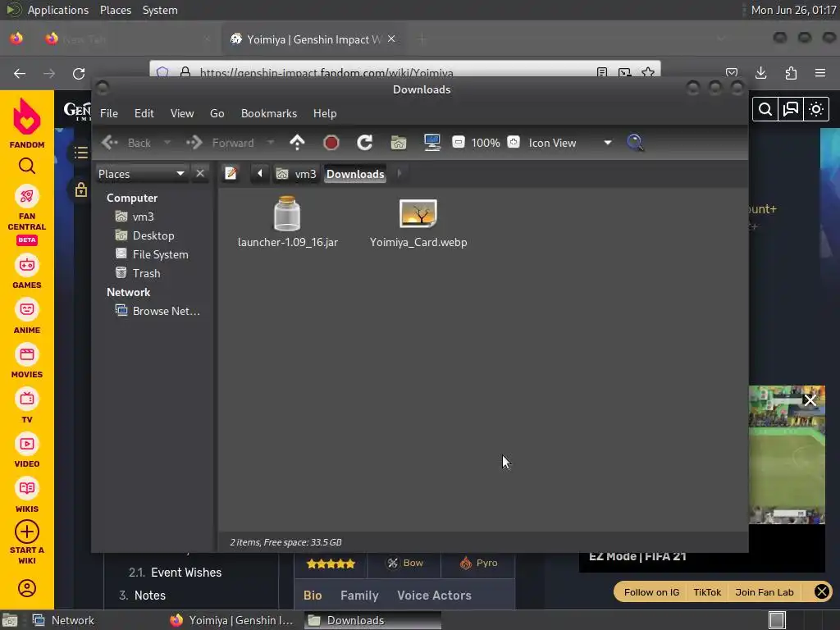Open Home folder via toolbar icon
The image size is (840, 630).
tap(399, 143)
